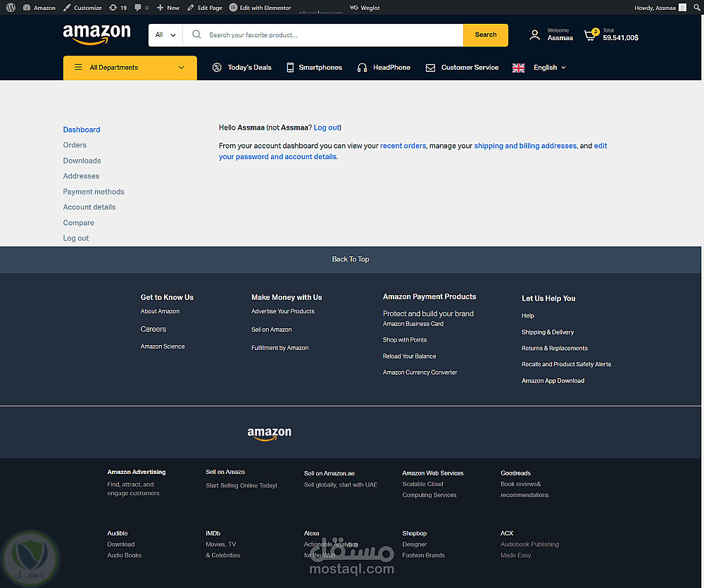Expand the All Departments menu
The height and width of the screenshot is (588, 704).
(130, 68)
